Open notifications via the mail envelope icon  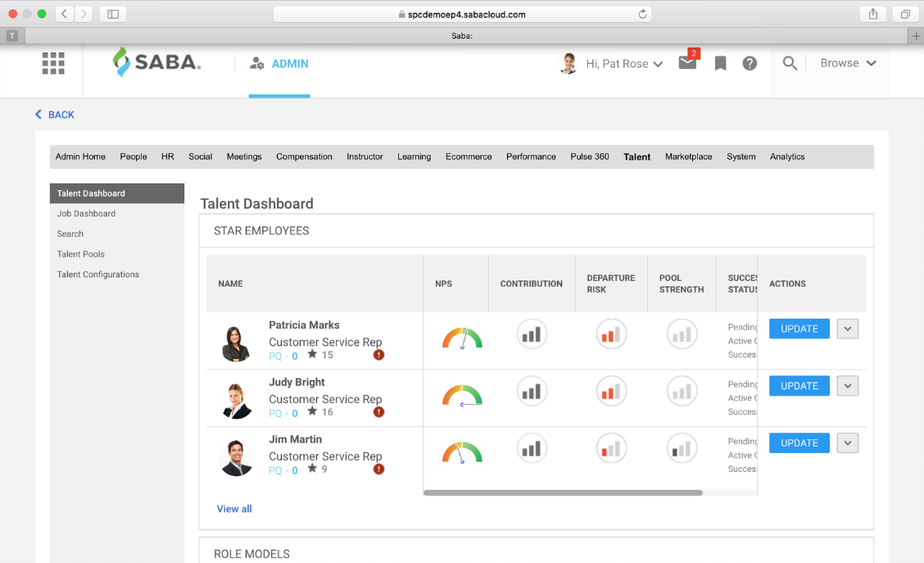pyautogui.click(x=686, y=63)
